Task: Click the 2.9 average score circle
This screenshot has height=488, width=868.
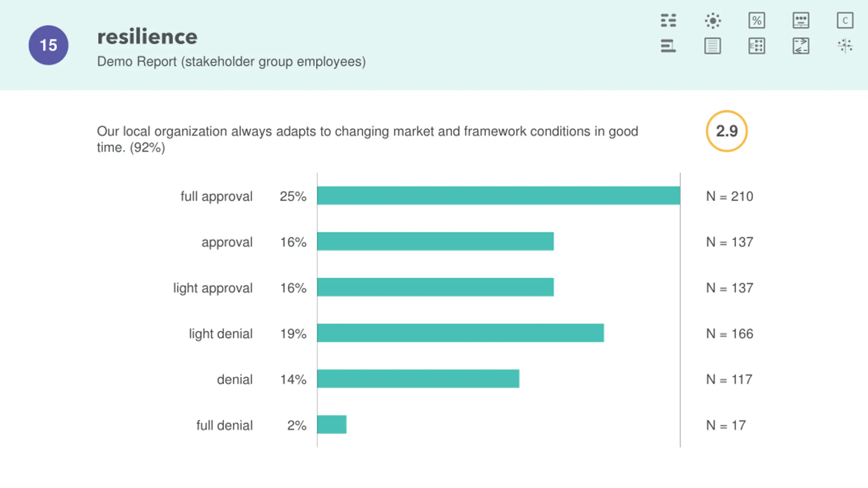Action: click(x=727, y=131)
